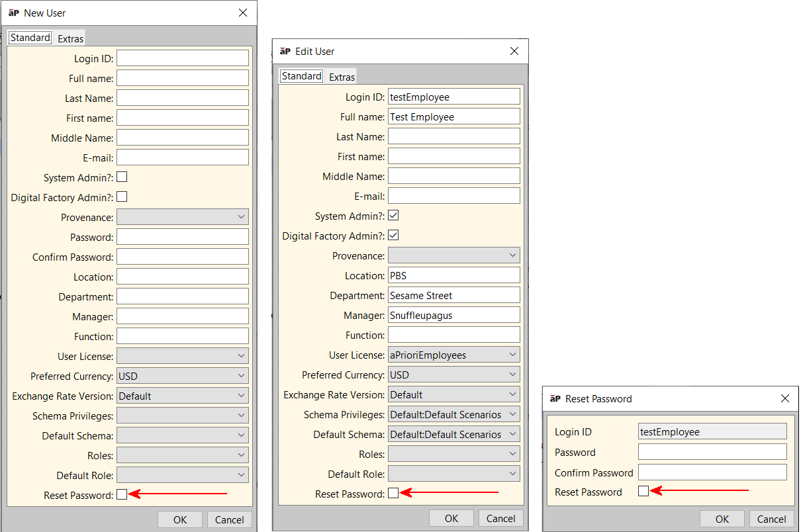Close the Edit User dialog

[514, 51]
